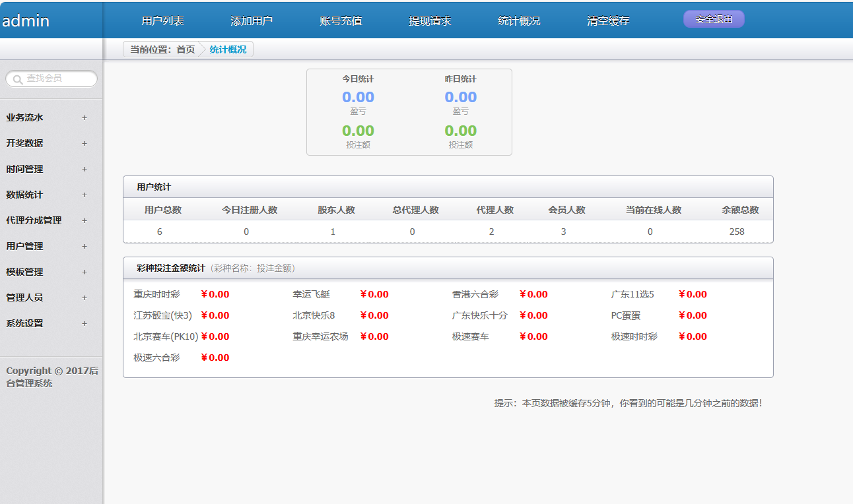Click the 昨日统计 heading
Viewport: 853px width, 504px height.
point(460,79)
